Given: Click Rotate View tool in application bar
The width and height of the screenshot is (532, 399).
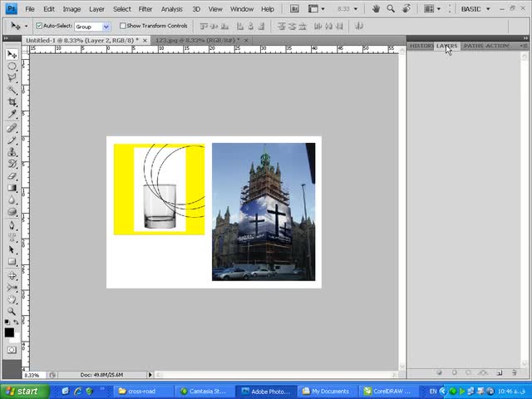Looking at the screenshot, I should (406, 9).
